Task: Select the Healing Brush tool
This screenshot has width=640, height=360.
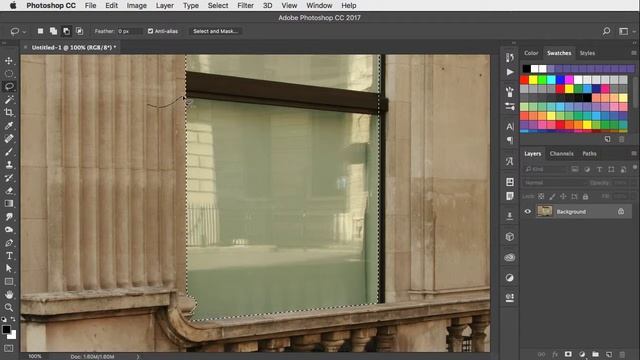Action: tap(9, 139)
